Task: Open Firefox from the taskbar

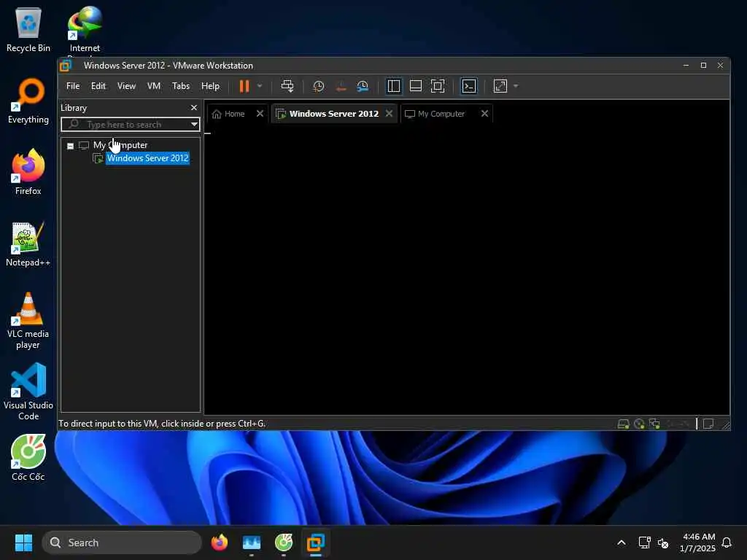Action: 219,542
